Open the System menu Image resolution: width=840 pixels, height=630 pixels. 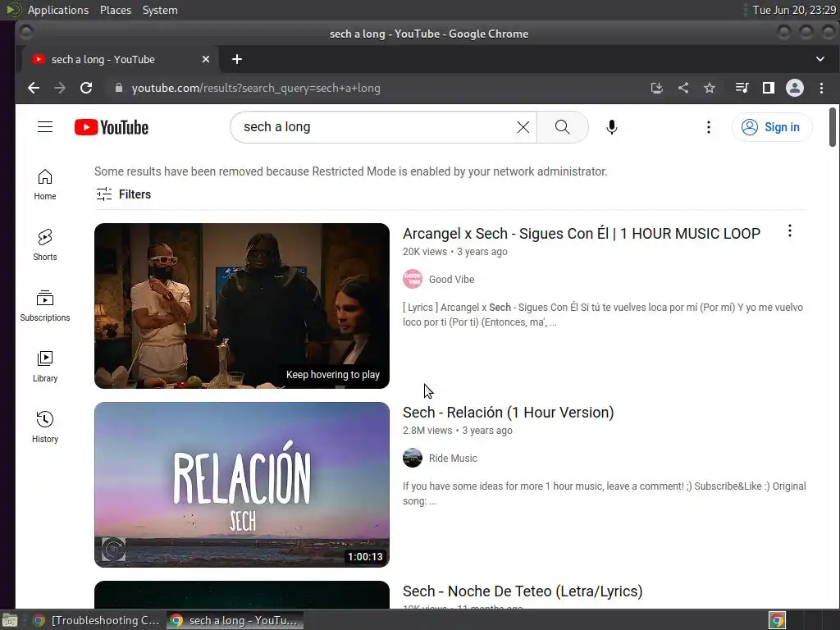160,10
